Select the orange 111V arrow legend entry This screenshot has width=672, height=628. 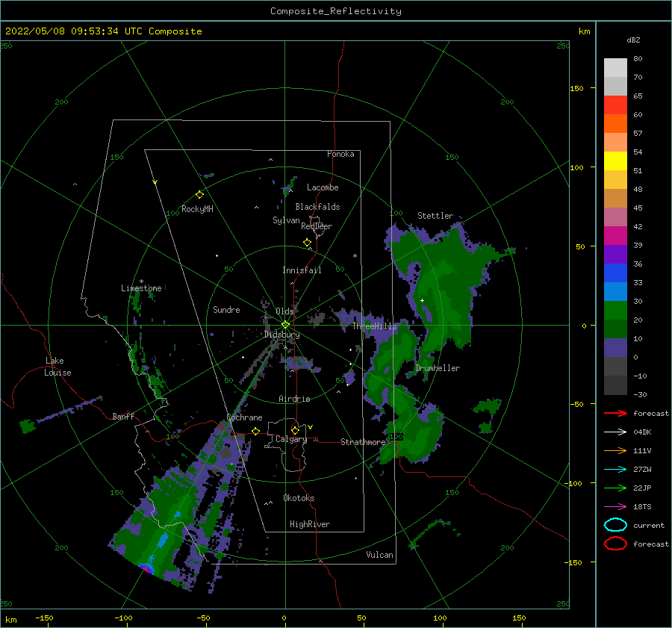click(x=615, y=450)
